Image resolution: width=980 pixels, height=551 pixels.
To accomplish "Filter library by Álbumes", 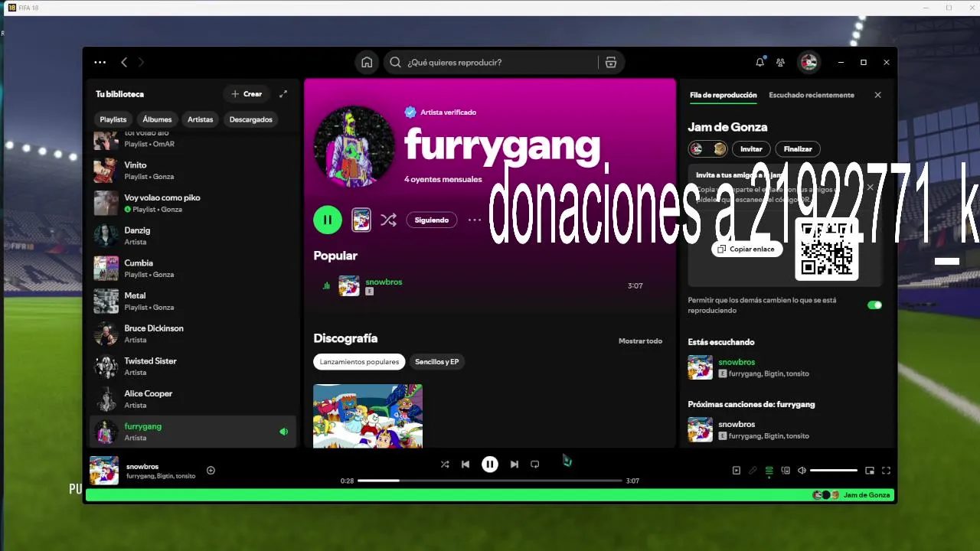I will tap(157, 119).
